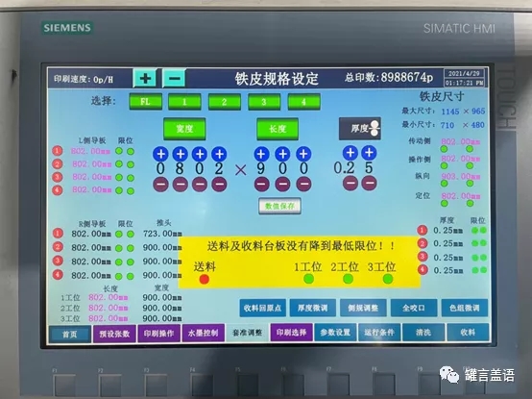Decrement the last width digit with its minus

219,184
